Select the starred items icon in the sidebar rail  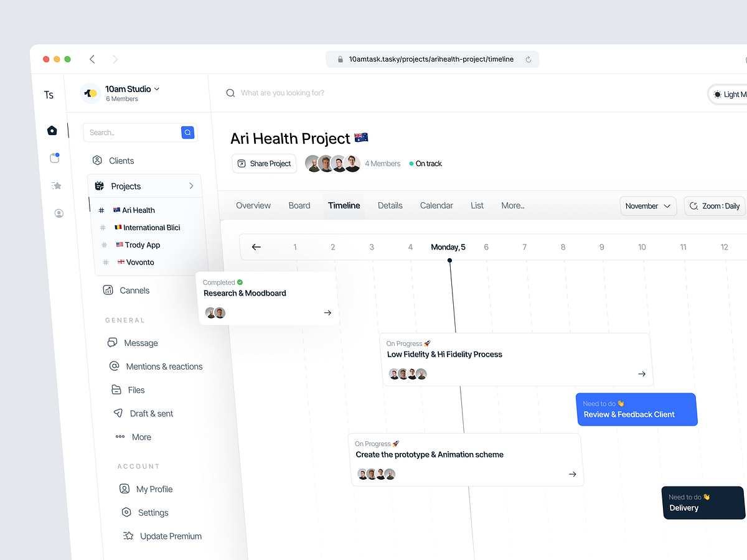[x=55, y=185]
